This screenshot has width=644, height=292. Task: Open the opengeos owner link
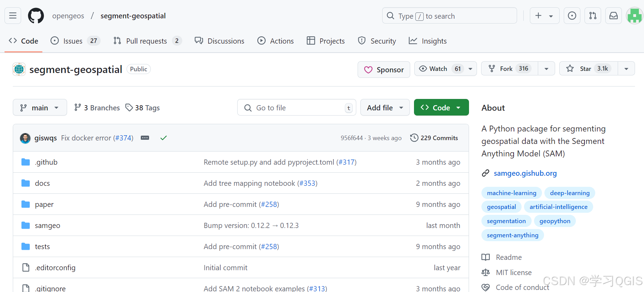(68, 16)
